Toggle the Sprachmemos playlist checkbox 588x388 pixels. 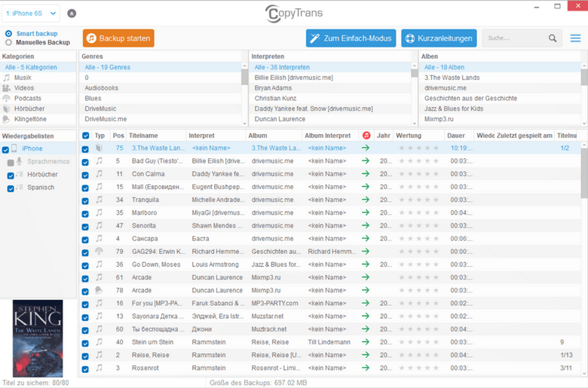[x=11, y=163]
